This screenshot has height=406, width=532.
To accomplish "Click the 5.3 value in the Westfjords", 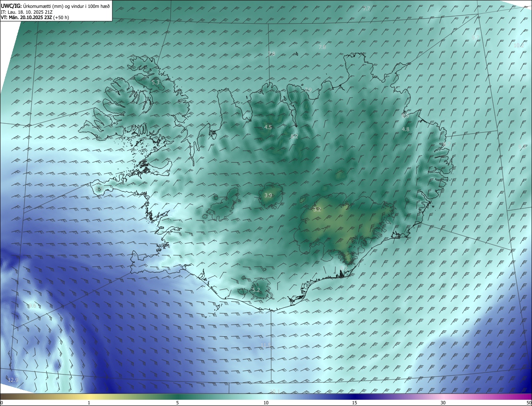I will click(x=155, y=83).
